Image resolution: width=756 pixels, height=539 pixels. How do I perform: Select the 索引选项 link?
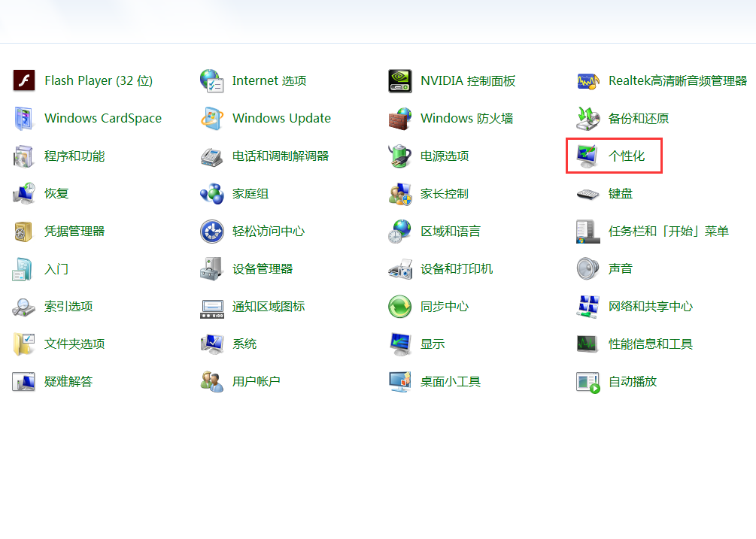(68, 307)
